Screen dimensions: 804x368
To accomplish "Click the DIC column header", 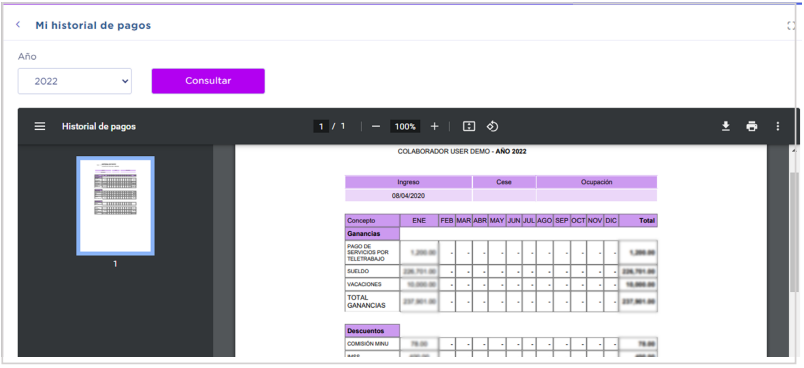I will [611, 220].
